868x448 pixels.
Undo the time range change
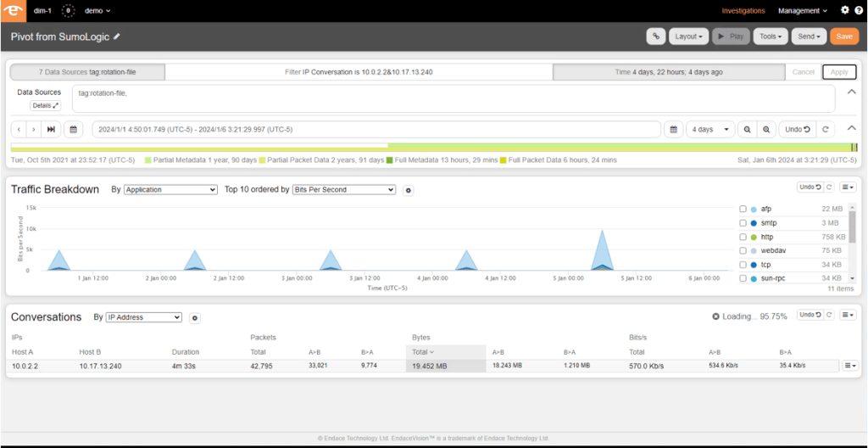click(797, 129)
